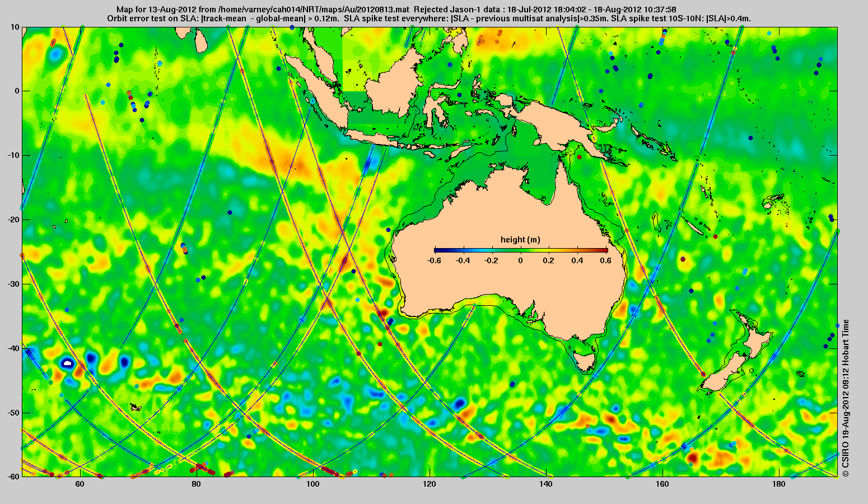
Task: Click the -0.6 colorbar tick label
Action: click(433, 260)
